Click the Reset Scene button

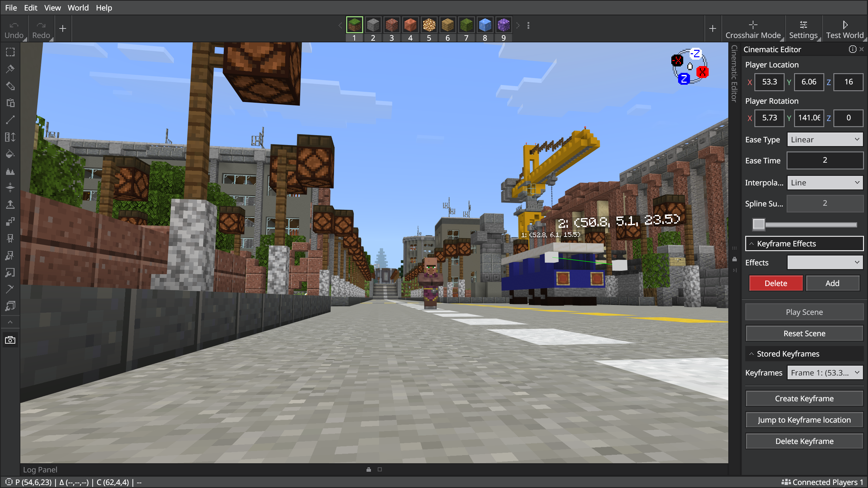coord(804,333)
